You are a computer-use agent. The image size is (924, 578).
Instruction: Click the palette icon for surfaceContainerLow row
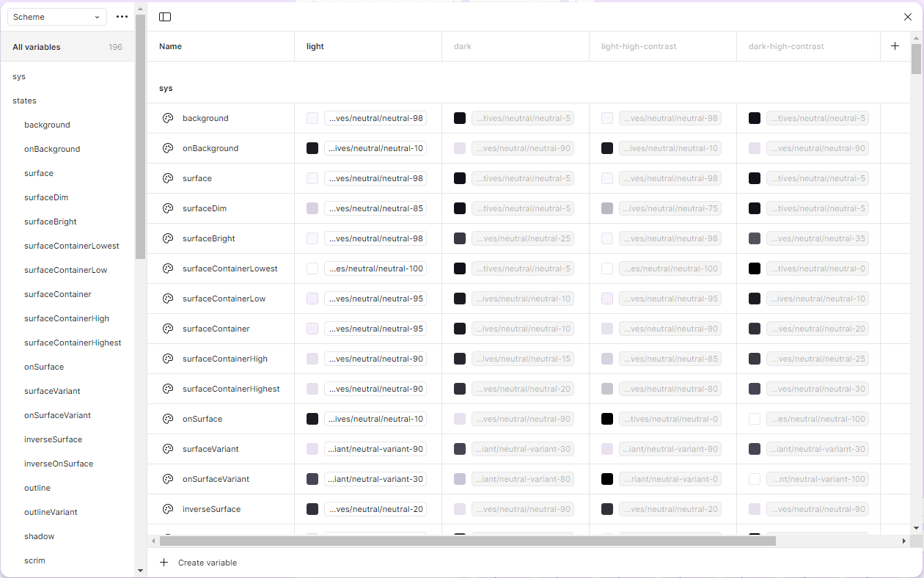tap(167, 299)
